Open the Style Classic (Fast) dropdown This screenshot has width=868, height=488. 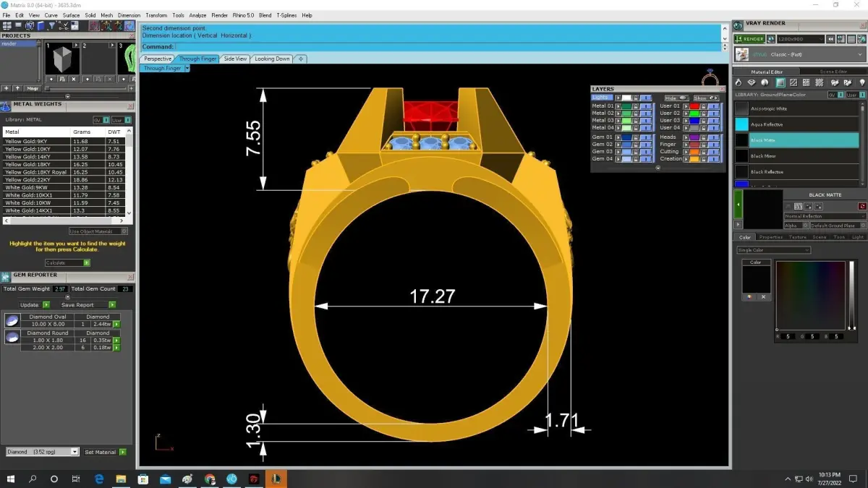pos(801,54)
